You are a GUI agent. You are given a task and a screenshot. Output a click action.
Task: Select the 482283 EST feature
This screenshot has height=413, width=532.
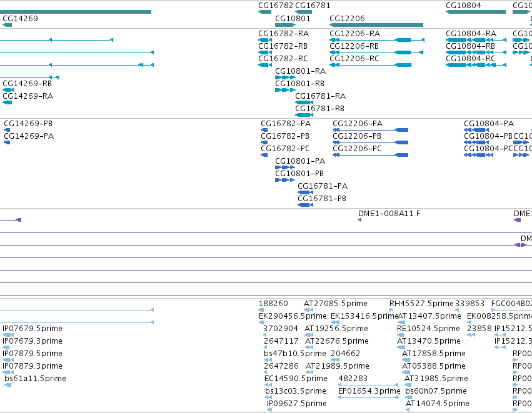[x=368, y=385]
